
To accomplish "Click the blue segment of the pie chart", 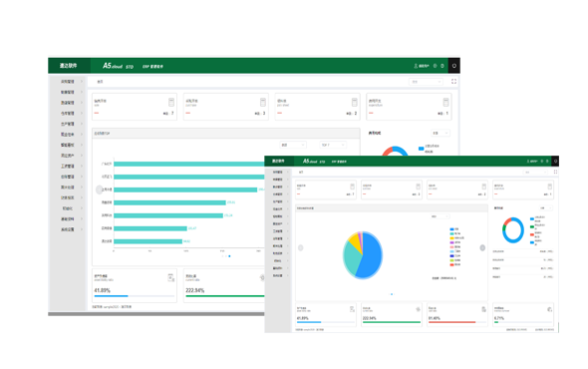I will click(x=371, y=256).
